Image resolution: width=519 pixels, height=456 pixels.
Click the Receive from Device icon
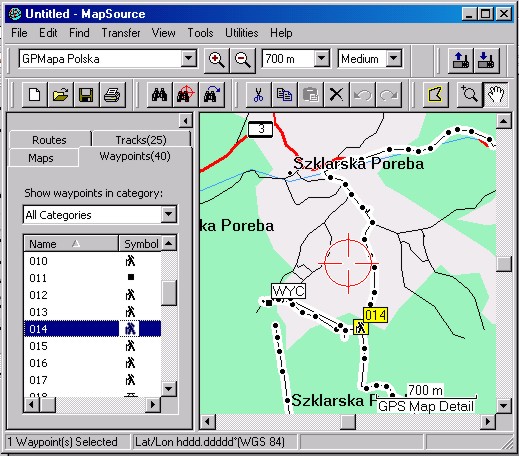point(486,60)
